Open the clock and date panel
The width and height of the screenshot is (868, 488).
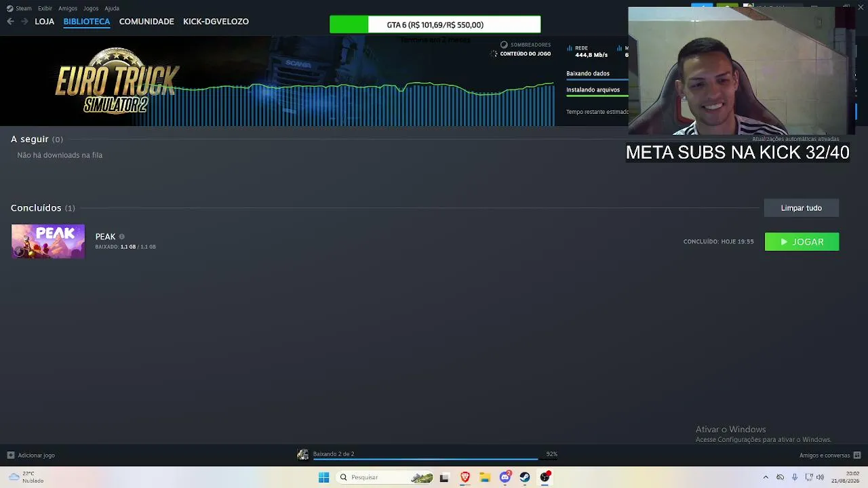[846, 477]
